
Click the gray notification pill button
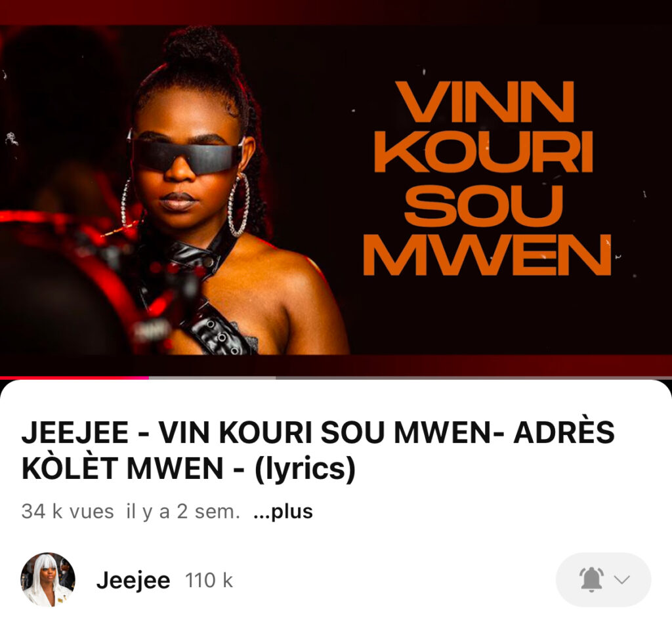(604, 579)
